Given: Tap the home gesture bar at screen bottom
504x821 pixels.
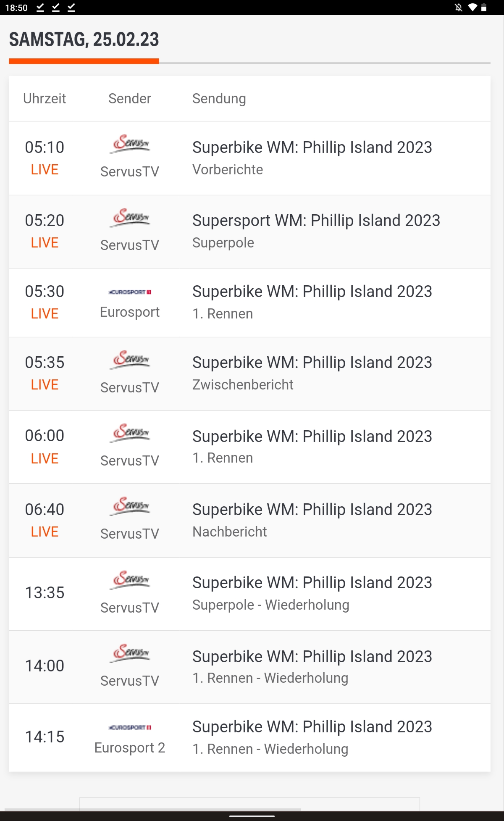Looking at the screenshot, I should point(252,816).
